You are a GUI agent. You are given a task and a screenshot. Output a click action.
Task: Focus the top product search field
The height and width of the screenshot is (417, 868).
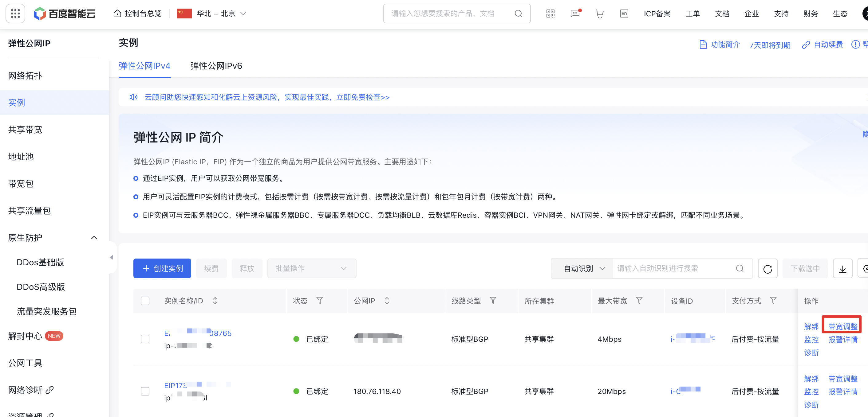click(456, 14)
